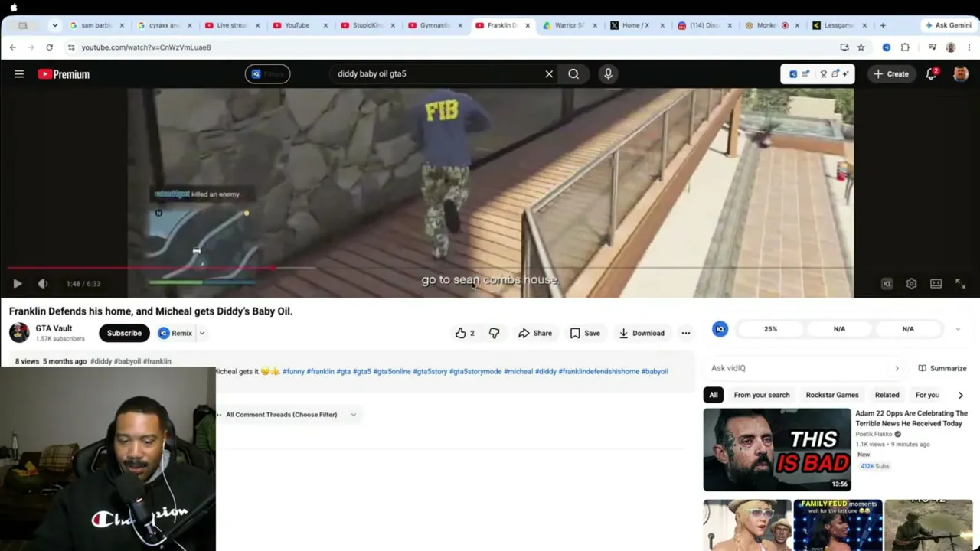This screenshot has width=980, height=551.
Task: Select the For you chip
Action: pyautogui.click(x=927, y=395)
